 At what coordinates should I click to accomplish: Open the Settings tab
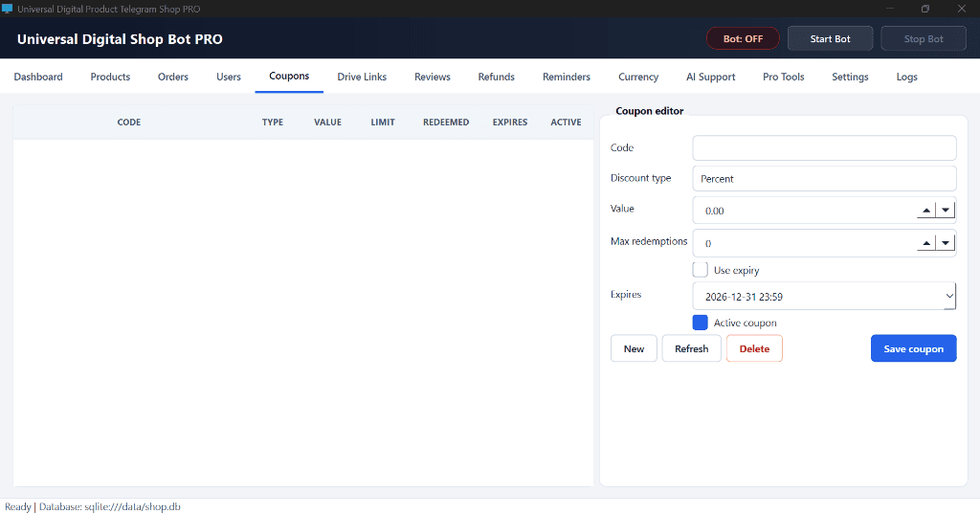coord(850,77)
